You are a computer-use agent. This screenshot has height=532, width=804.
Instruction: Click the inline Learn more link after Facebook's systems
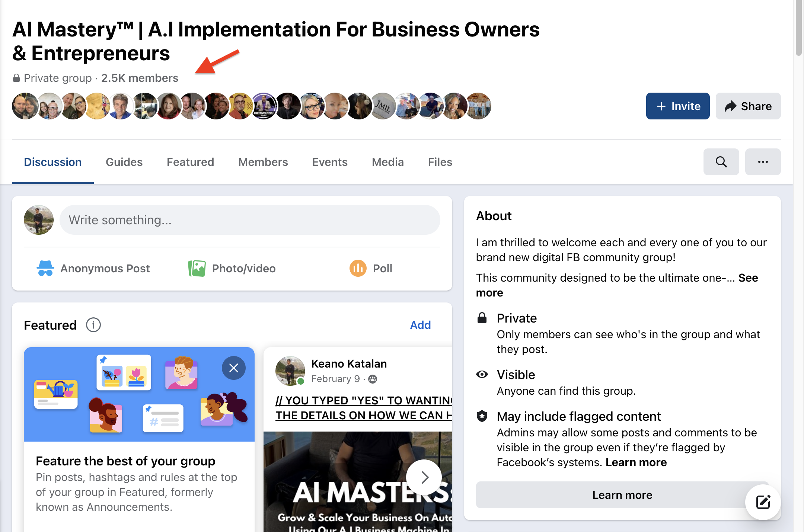click(636, 462)
